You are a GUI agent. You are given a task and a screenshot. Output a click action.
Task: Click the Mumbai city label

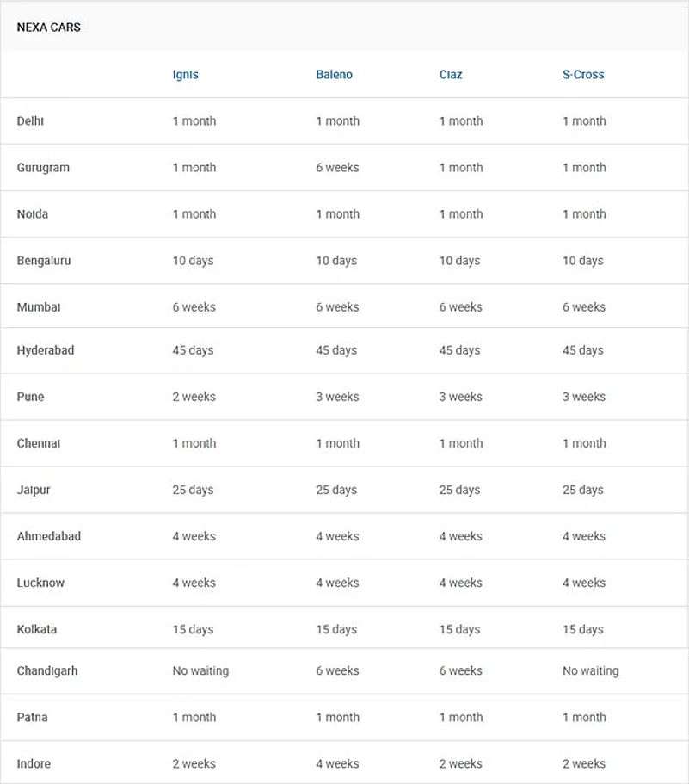(x=39, y=307)
